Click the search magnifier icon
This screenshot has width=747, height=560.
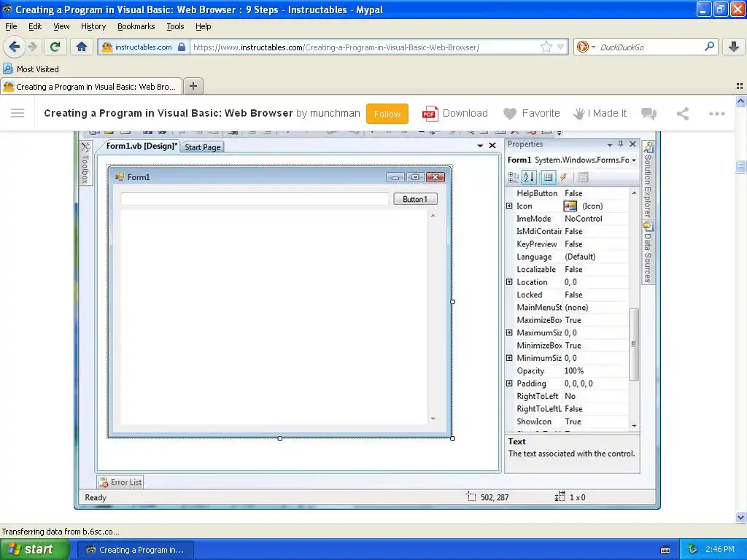(709, 47)
